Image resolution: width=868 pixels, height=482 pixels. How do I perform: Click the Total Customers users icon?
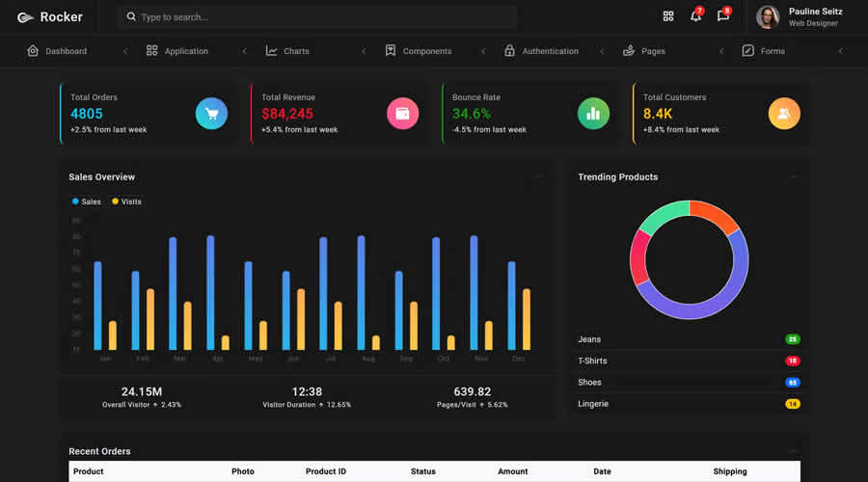point(784,114)
